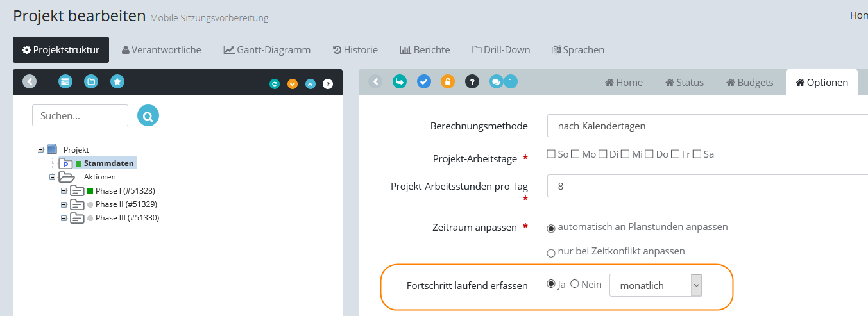The height and width of the screenshot is (316, 868).
Task: Switch to the Gantt-Diagramm tab
Action: click(267, 49)
